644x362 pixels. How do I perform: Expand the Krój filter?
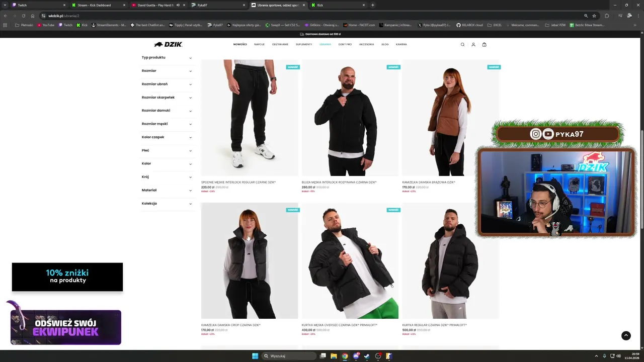point(167,177)
